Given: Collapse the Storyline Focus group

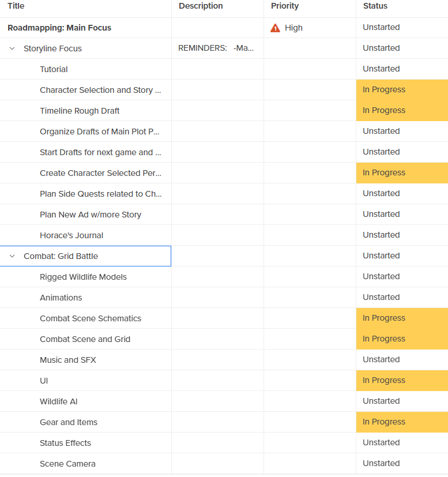Looking at the screenshot, I should 12,48.
